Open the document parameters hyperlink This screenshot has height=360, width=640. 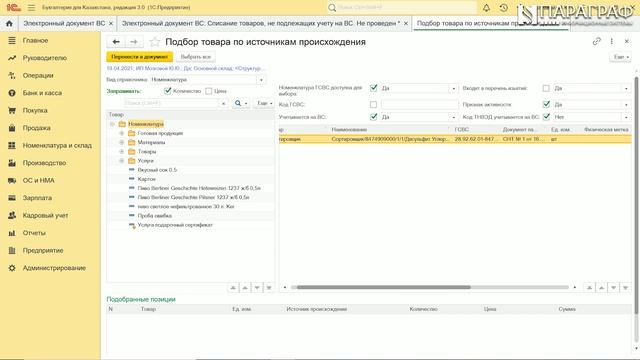(186, 68)
